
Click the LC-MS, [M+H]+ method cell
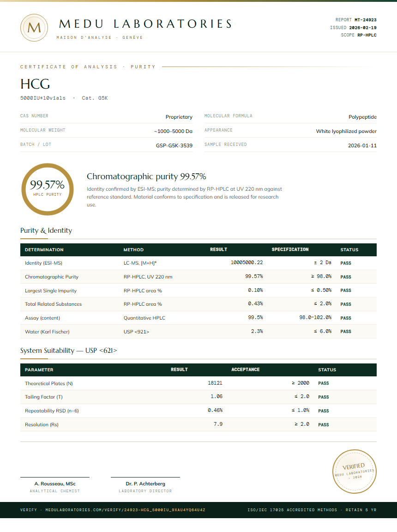point(140,263)
